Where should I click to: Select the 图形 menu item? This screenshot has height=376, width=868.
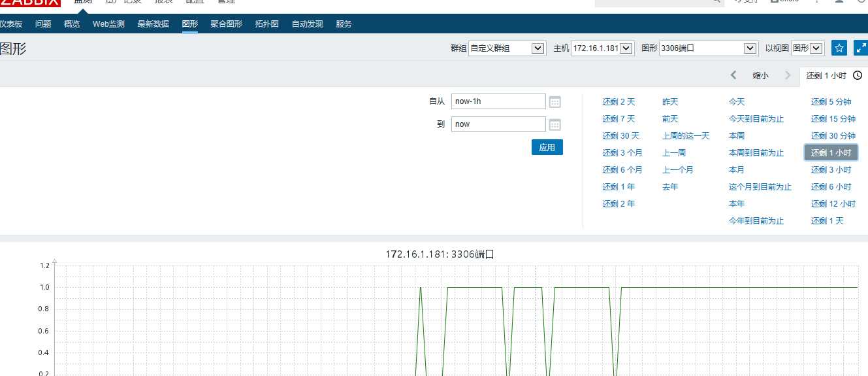[x=190, y=24]
